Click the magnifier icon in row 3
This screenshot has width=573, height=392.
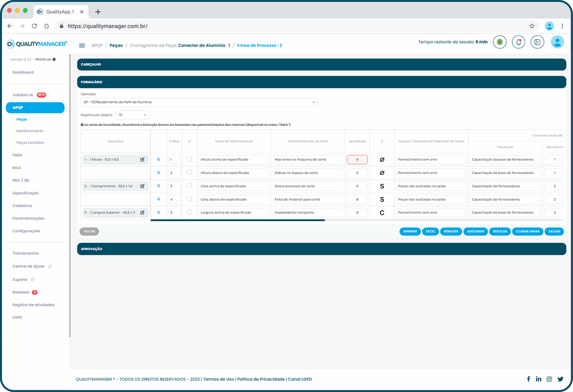point(158,186)
